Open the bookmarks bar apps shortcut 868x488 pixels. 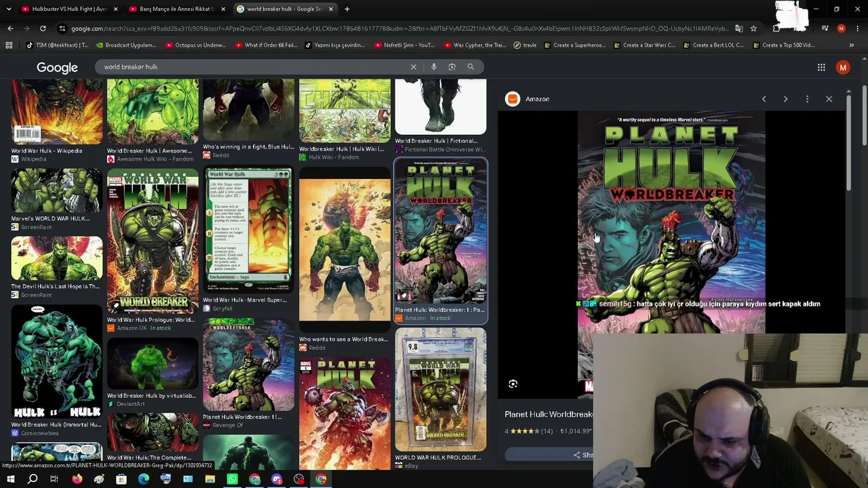9,45
